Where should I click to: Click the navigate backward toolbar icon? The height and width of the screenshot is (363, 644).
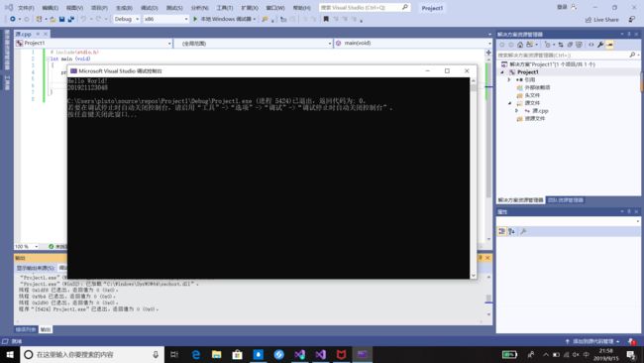point(13,19)
